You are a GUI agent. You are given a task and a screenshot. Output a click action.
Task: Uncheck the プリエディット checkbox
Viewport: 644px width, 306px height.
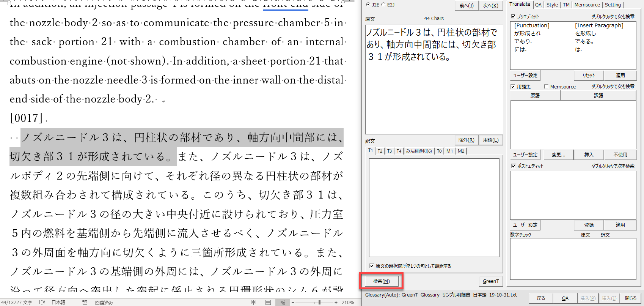(x=513, y=16)
